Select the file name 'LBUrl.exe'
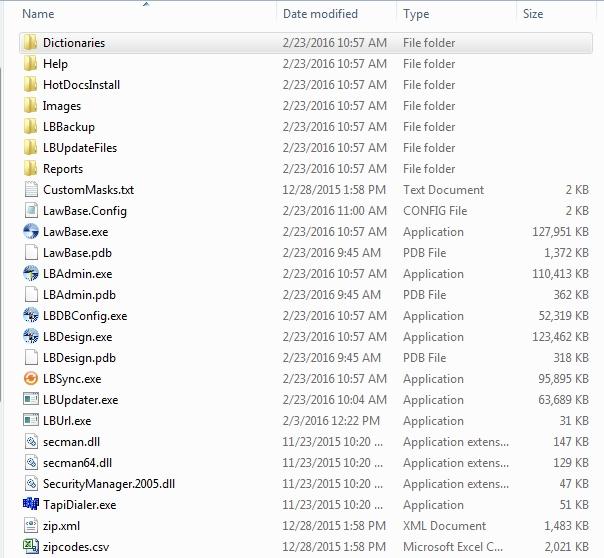The height and width of the screenshot is (558, 604). [67, 421]
